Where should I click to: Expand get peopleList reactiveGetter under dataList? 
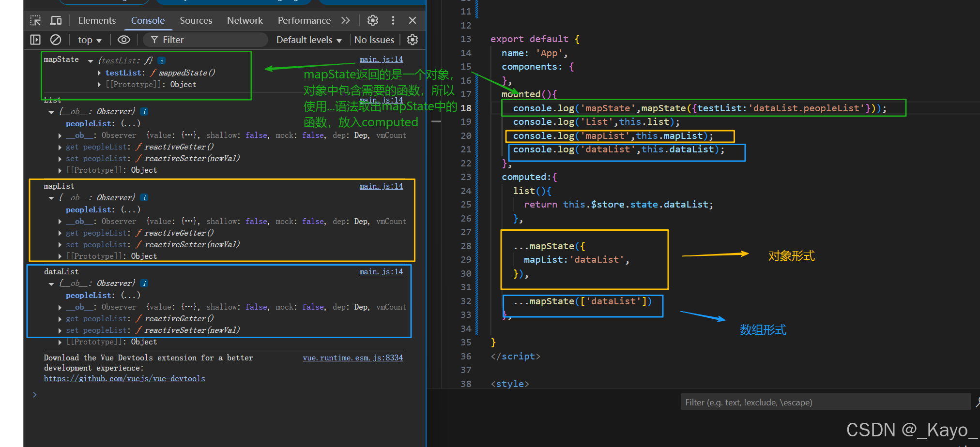[x=60, y=319]
